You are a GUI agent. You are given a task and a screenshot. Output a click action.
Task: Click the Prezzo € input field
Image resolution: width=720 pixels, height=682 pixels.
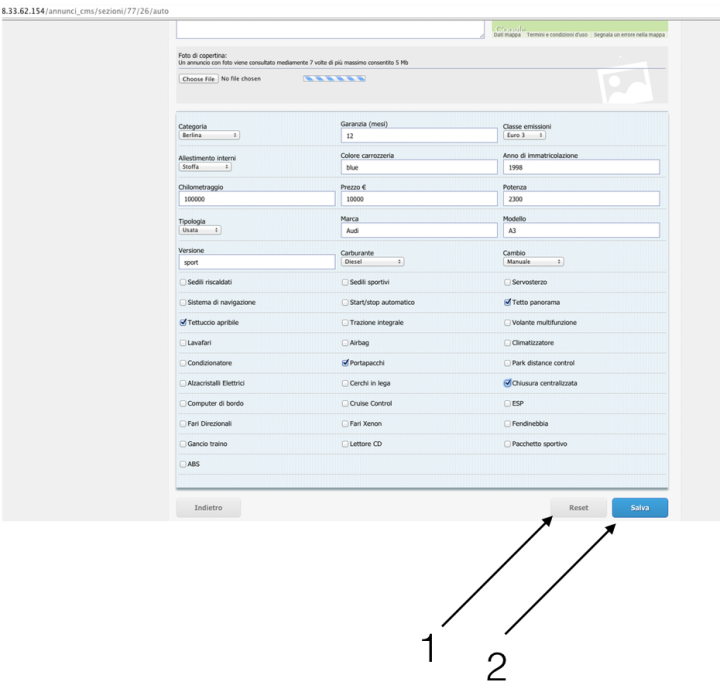tap(418, 198)
